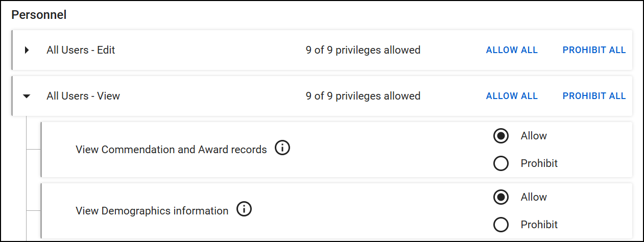Expand the All Users - Edit section arrow
Image resolution: width=644 pixels, height=242 pixels.
(27, 50)
